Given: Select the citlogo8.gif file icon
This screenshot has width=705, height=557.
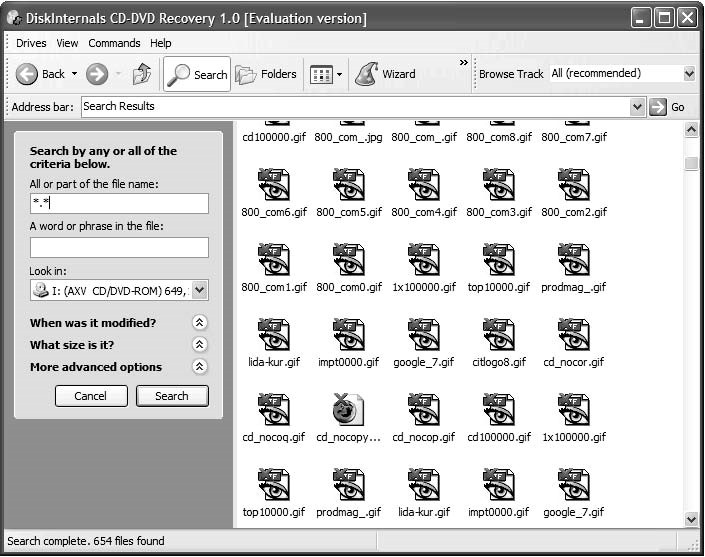Looking at the screenshot, I should pyautogui.click(x=498, y=335).
